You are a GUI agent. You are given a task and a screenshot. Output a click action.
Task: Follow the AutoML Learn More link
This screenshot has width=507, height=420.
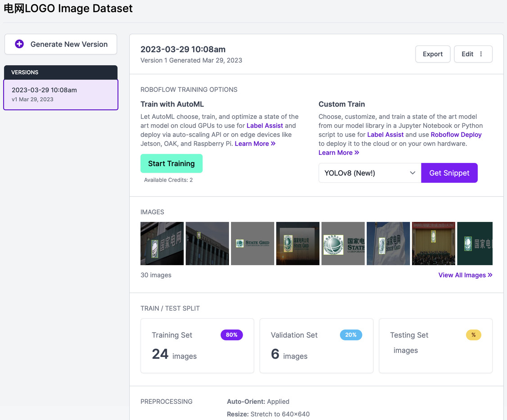pos(255,144)
